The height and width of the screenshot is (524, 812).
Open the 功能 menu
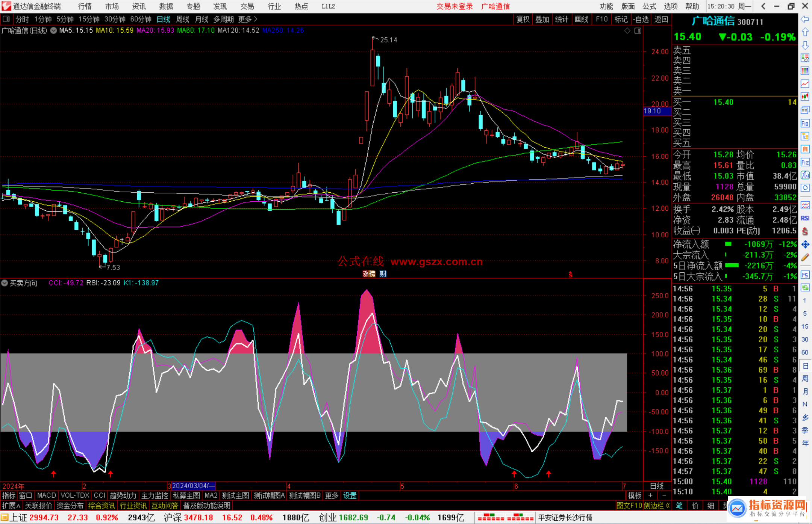pos(606,6)
